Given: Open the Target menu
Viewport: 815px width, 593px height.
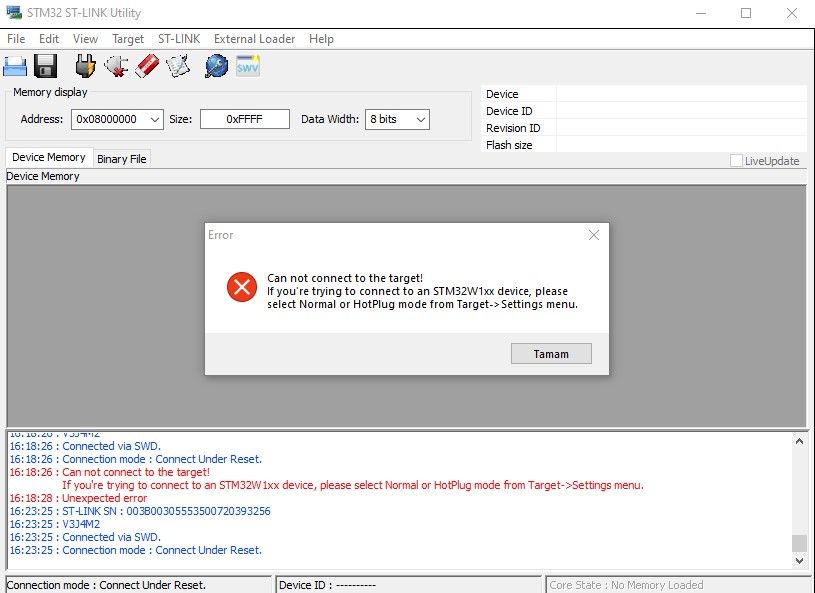Looking at the screenshot, I should (x=128, y=39).
